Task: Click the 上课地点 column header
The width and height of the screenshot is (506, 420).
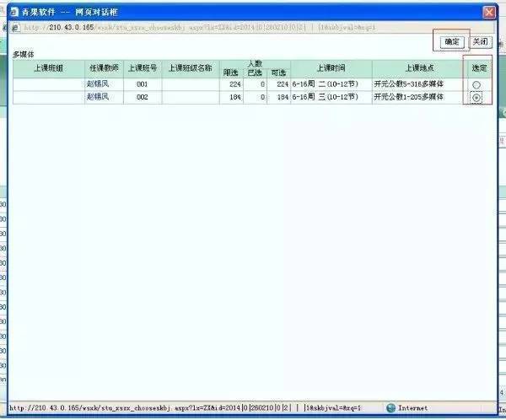Action: [419, 68]
